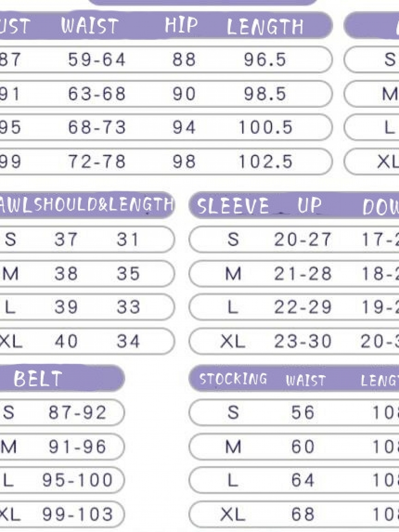Click the LENGTH header in top table
Viewport: 399px width, 532px height.
coord(265,27)
